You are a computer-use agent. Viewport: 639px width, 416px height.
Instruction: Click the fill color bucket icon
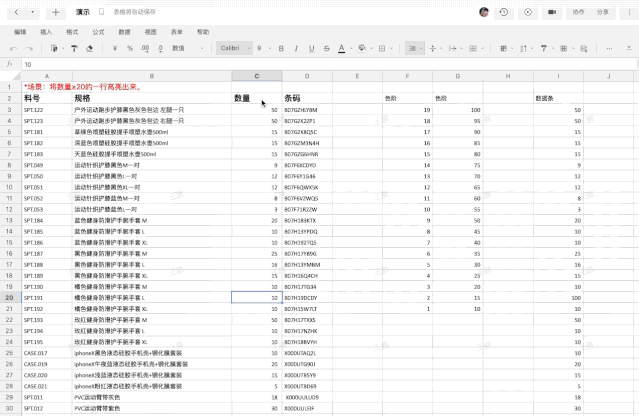[x=361, y=48]
